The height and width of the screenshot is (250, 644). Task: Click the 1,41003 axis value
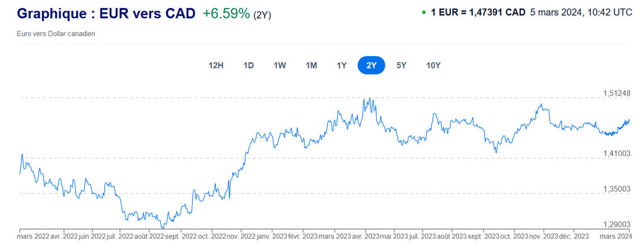point(616,153)
